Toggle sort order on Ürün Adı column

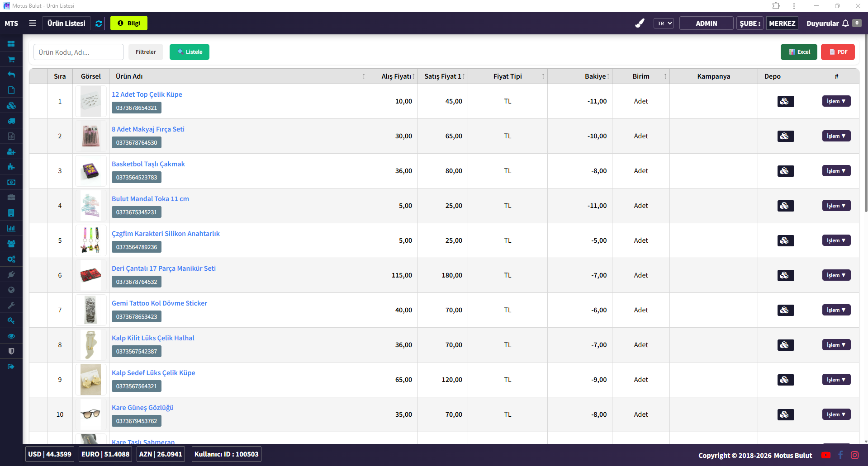pos(363,76)
